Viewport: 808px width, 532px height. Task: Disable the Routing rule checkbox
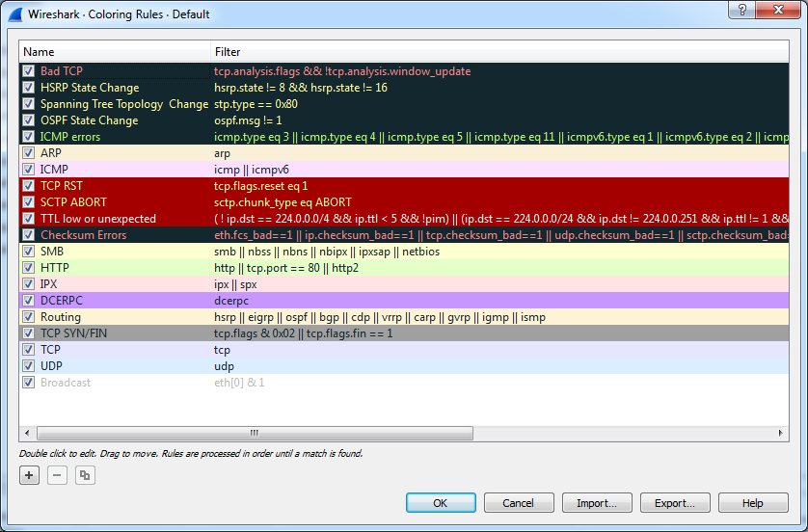pyautogui.click(x=29, y=317)
